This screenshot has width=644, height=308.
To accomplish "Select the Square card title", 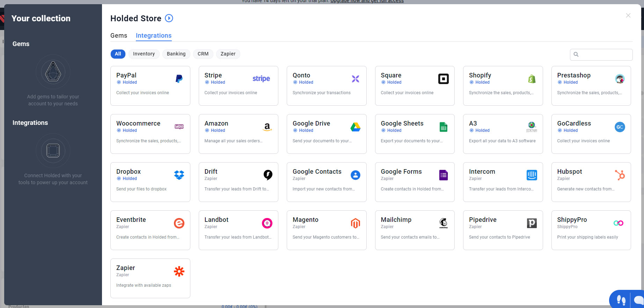I will coord(391,75).
